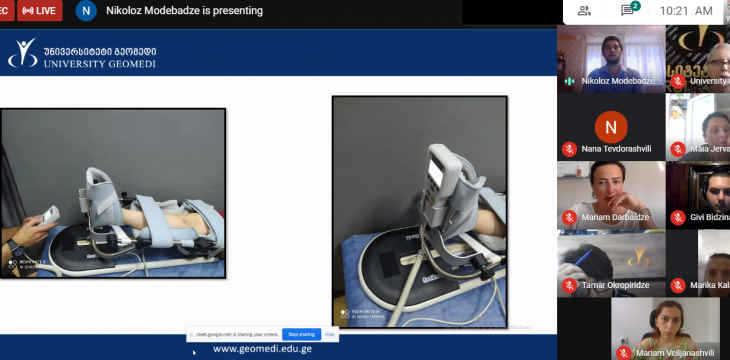Viewport: 730px width, 360px height.
Task: Click Nana Tevdorashvili's muted microphone icon
Action: tap(569, 149)
